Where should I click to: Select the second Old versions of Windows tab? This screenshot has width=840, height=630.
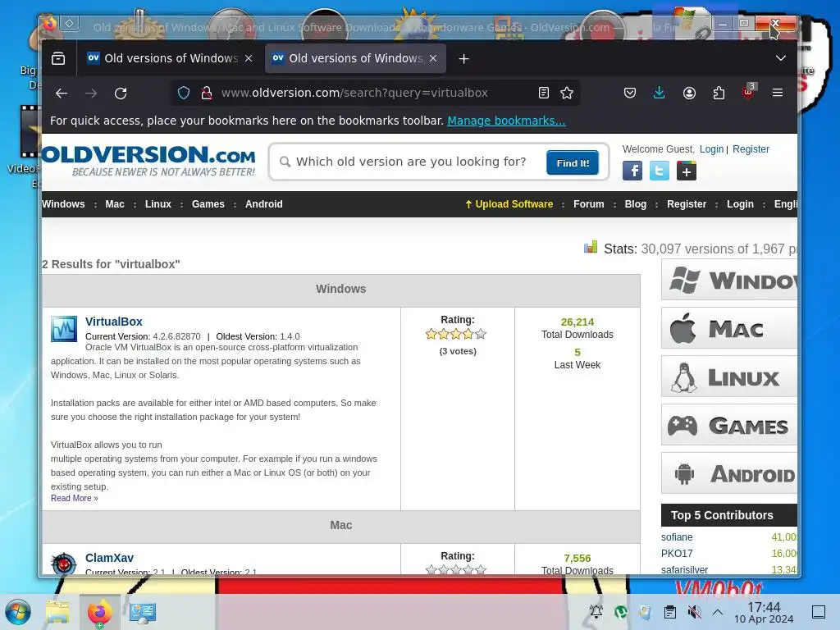[x=356, y=58]
